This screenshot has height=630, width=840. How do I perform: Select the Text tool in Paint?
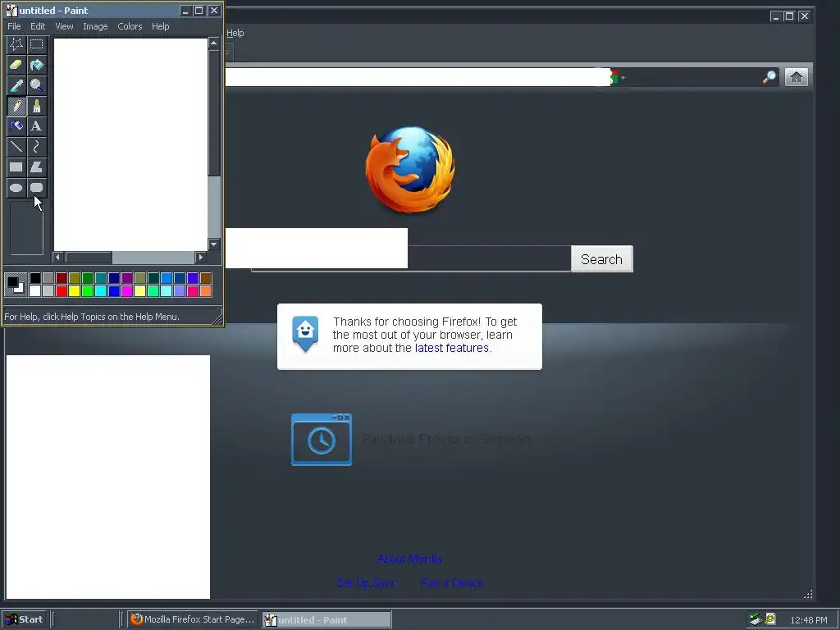point(36,126)
